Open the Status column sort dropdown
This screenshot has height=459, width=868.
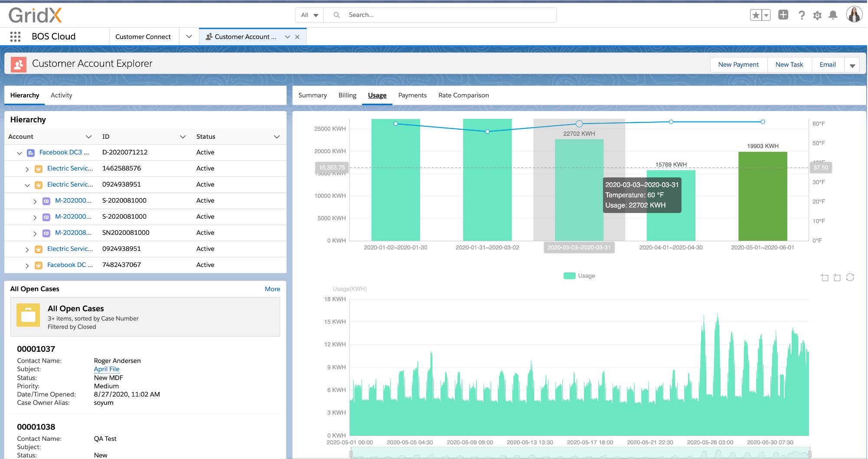tap(277, 136)
